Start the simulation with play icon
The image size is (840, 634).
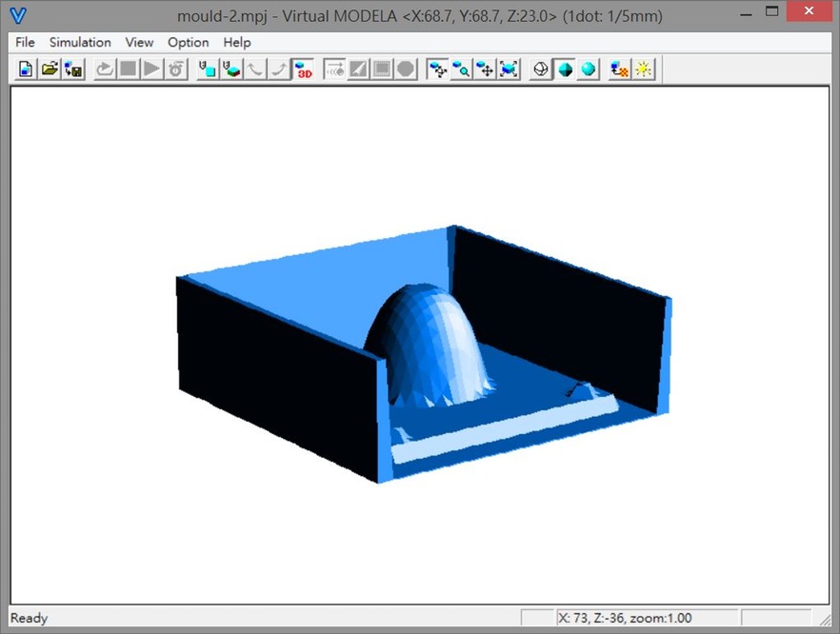point(152,69)
